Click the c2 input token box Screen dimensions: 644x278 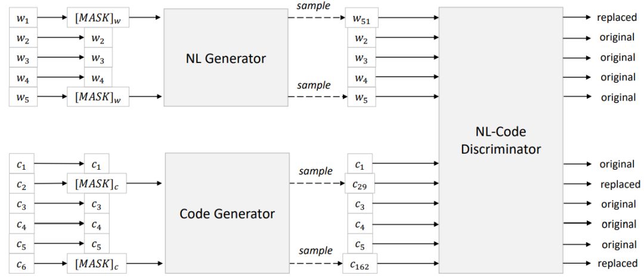(x=23, y=183)
